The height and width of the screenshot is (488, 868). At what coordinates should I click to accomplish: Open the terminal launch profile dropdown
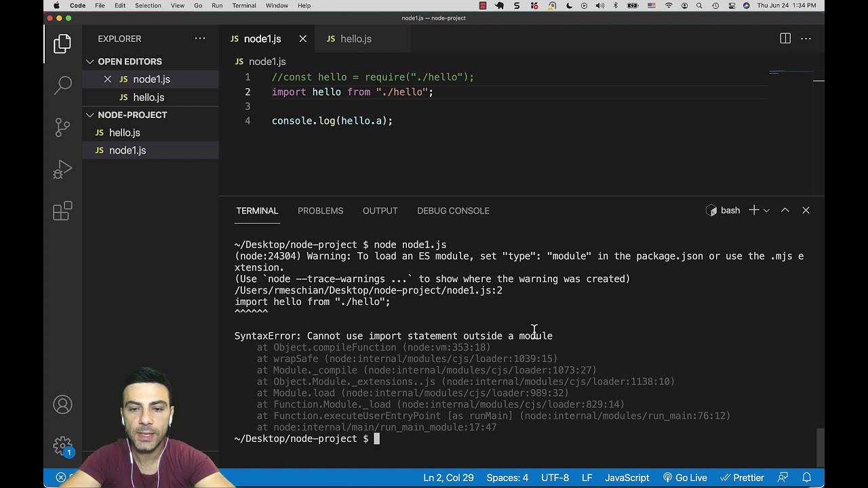[766, 210]
